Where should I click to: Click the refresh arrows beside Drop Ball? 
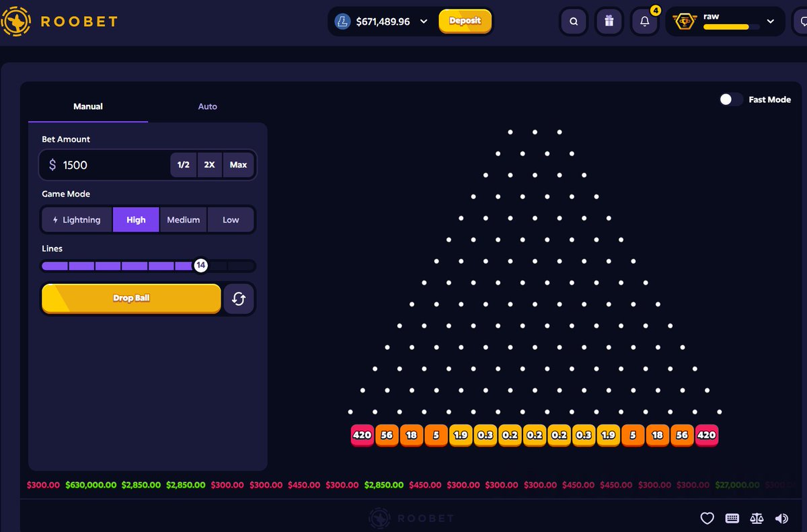pos(238,299)
